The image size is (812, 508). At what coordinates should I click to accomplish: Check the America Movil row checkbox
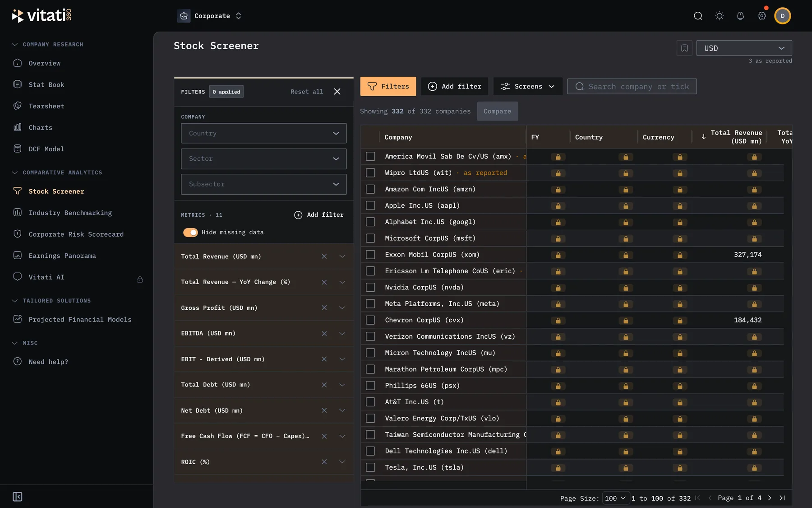370,156
